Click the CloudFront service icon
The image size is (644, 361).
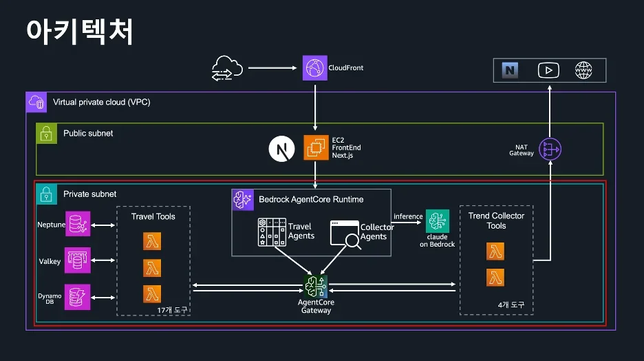click(315, 68)
